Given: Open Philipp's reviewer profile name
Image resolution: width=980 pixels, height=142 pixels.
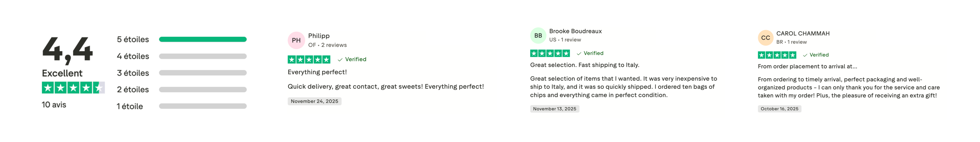Looking at the screenshot, I should click(x=319, y=36).
